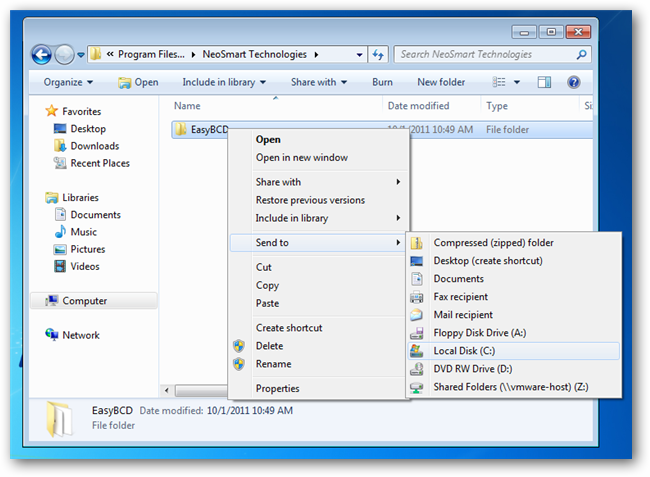Click the search magnifier icon

(x=581, y=54)
